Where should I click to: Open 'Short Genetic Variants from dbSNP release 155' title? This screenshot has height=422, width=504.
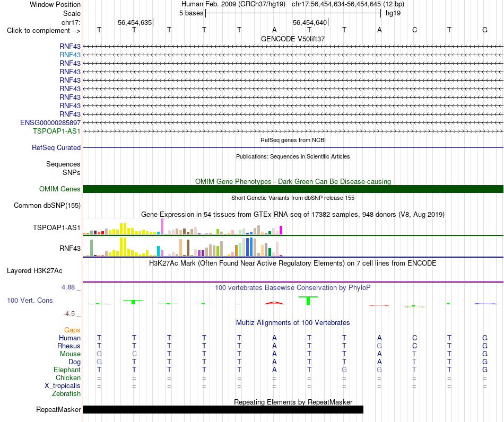click(x=293, y=198)
